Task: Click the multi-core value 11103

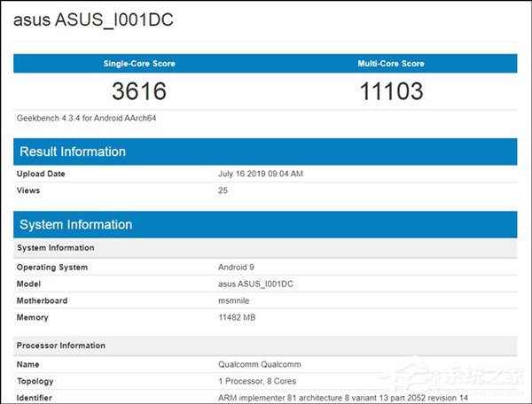Action: 391,91
